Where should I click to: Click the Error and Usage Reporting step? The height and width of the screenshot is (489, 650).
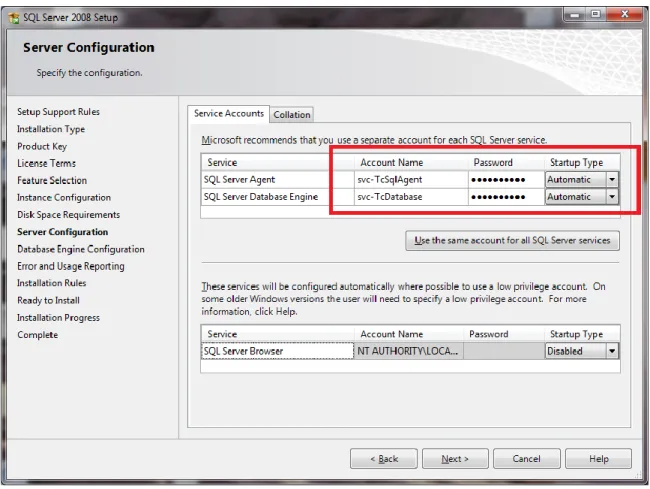pyautogui.click(x=70, y=266)
